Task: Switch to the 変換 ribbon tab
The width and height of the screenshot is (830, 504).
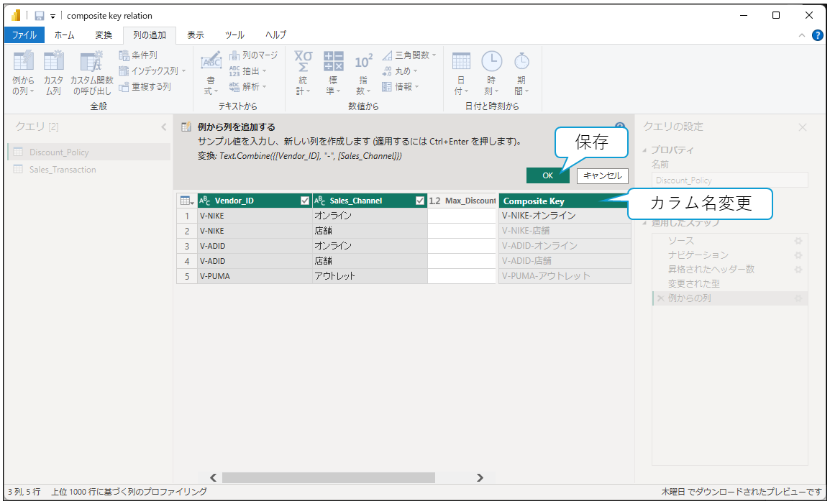Action: click(104, 35)
